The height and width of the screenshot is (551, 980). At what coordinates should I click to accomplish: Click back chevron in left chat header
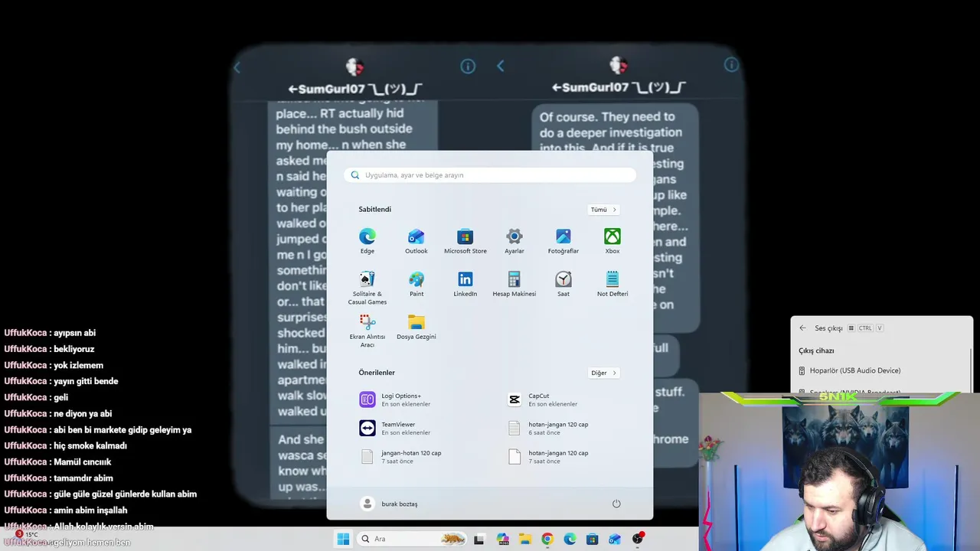pos(237,67)
